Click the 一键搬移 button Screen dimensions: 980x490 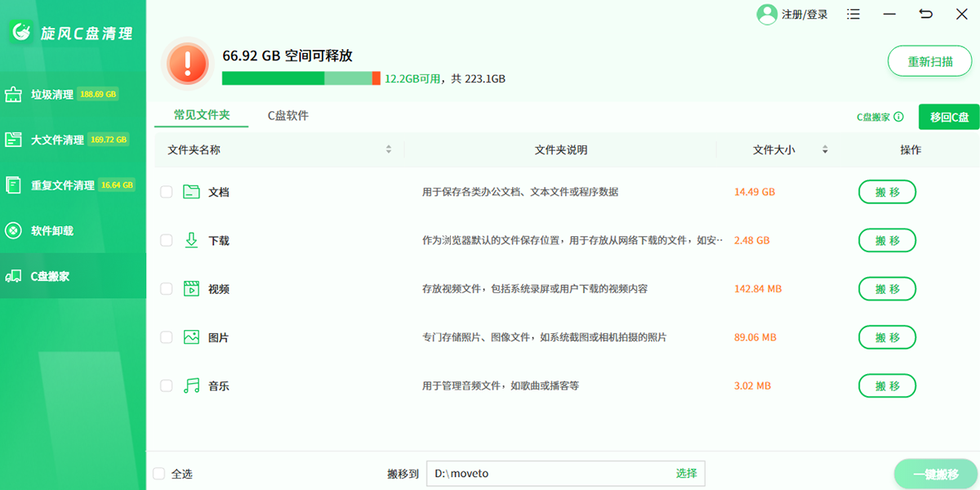pyautogui.click(x=936, y=474)
